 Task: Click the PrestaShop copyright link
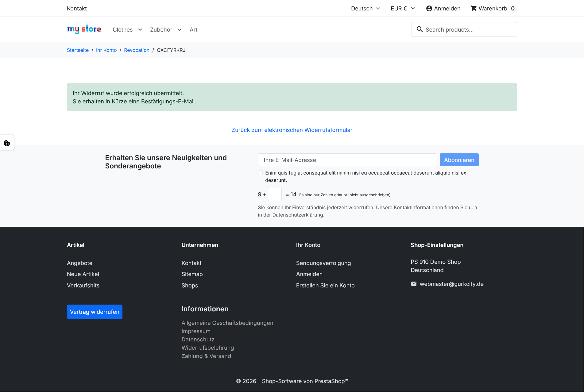[292, 381]
